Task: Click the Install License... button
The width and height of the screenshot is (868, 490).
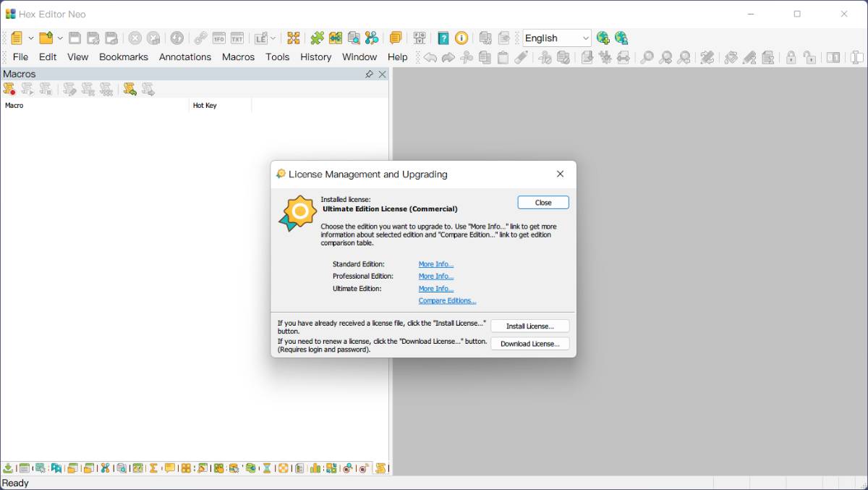Action: pos(530,326)
